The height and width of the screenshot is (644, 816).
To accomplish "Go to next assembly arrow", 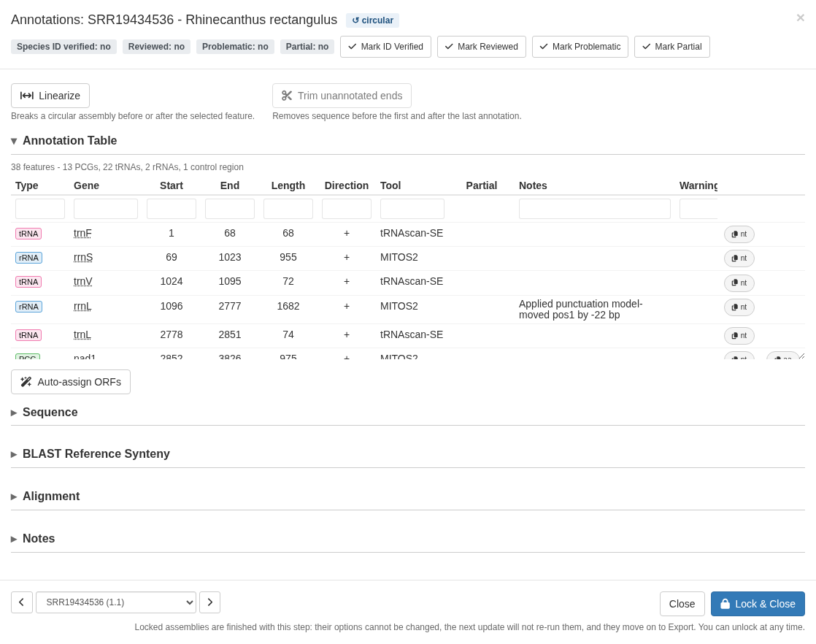I will coord(209,602).
